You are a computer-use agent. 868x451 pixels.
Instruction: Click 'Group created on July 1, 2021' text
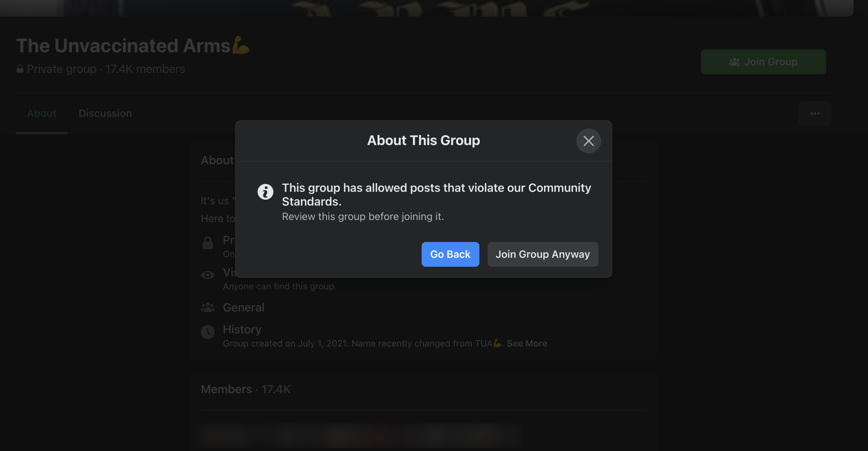(285, 343)
